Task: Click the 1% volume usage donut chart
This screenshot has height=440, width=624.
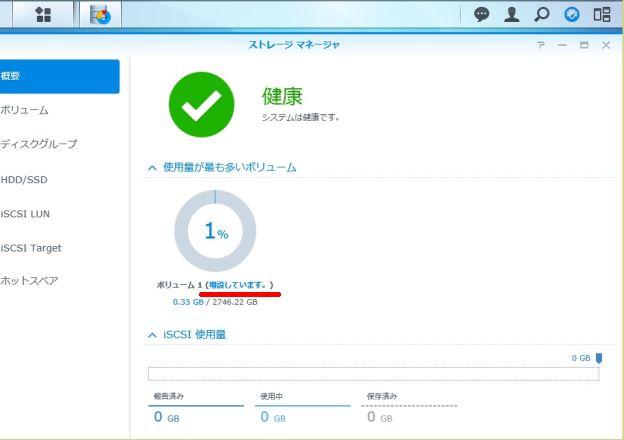Action: pyautogui.click(x=215, y=231)
